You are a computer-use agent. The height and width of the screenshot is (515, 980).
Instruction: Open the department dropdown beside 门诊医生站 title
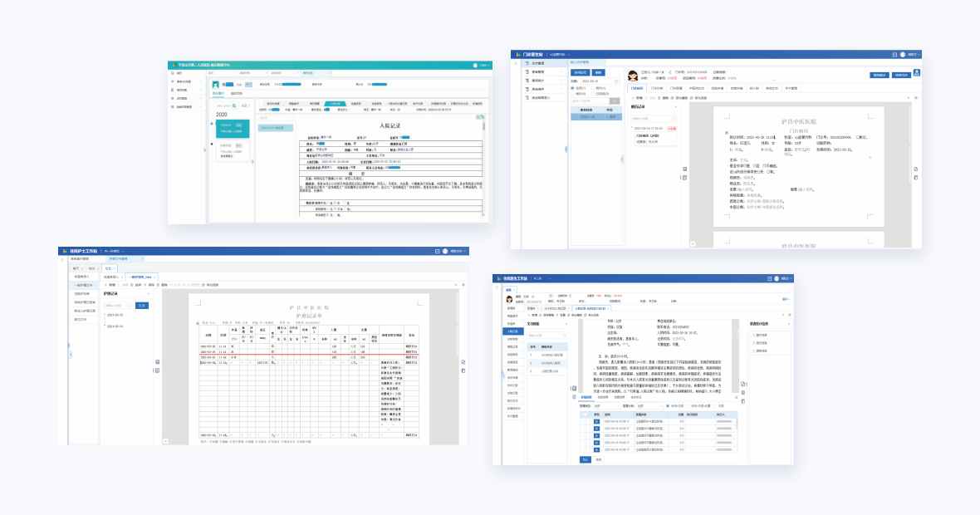click(x=560, y=54)
